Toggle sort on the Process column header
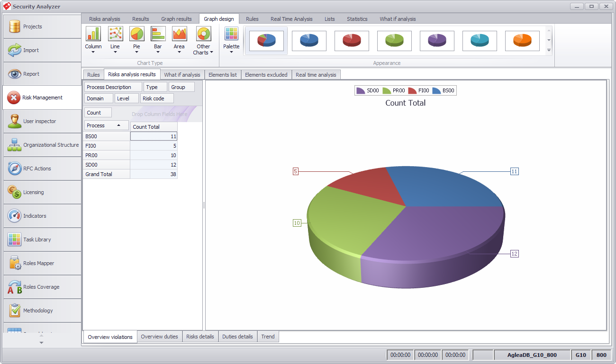616x364 pixels. [106, 125]
